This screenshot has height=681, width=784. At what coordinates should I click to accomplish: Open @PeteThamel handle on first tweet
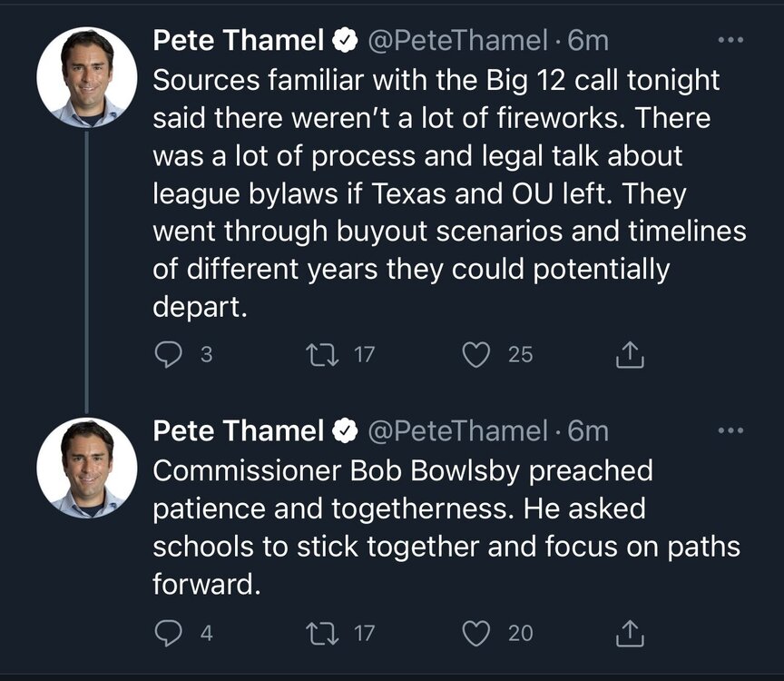457,41
